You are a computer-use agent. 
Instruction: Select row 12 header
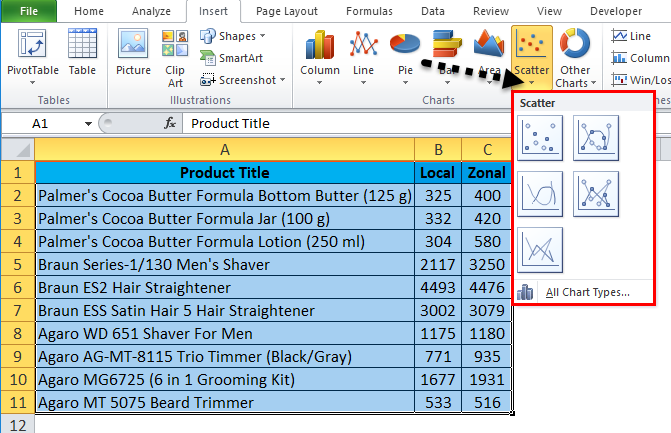point(18,424)
